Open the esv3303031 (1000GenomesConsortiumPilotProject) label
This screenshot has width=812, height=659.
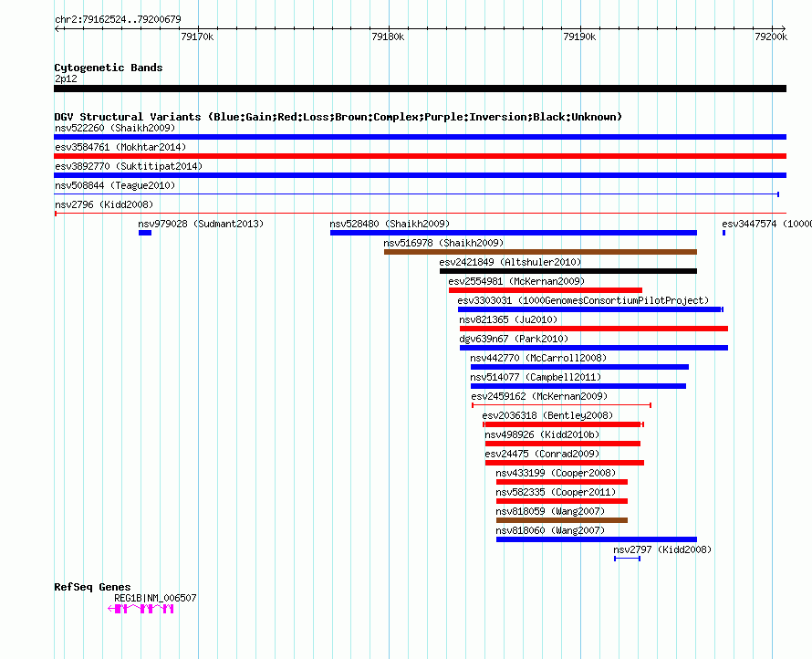point(583,300)
